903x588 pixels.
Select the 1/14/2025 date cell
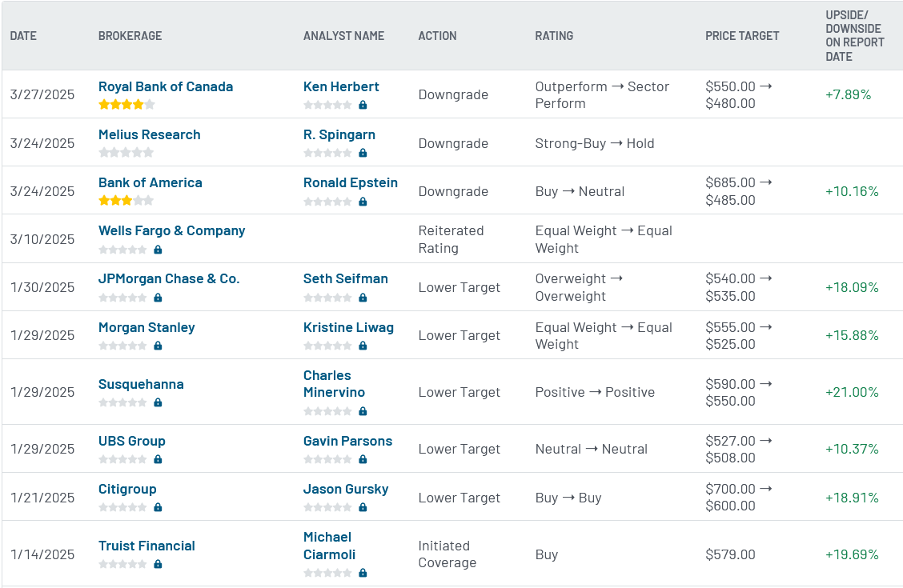(x=42, y=554)
